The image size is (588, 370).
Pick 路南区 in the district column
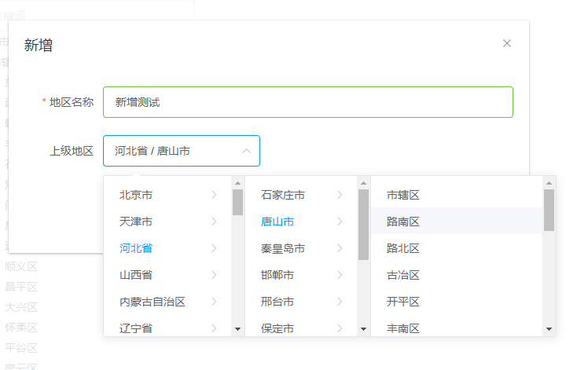[403, 222]
